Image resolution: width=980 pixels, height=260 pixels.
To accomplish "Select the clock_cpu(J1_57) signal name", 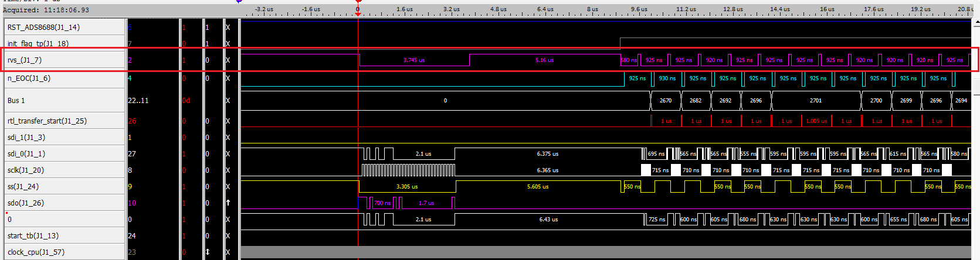I will 36,252.
